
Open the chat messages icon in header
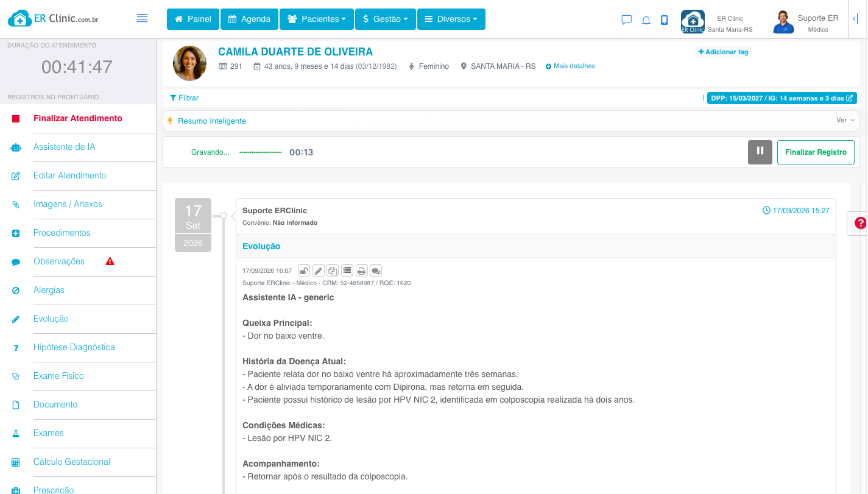click(626, 19)
